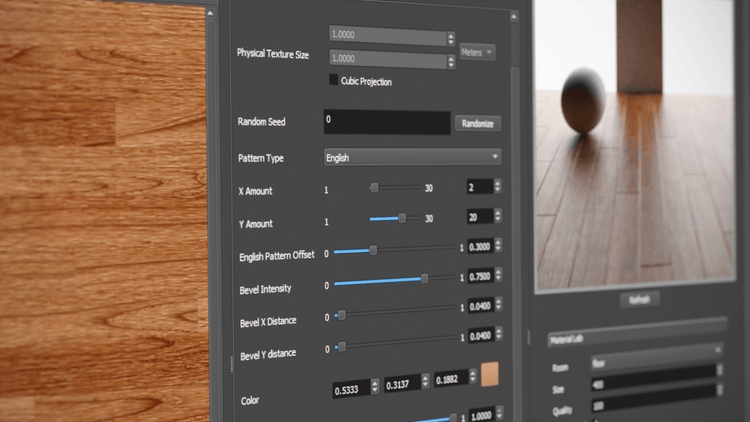This screenshot has width=750, height=422.
Task: Click the Material Lab panel header
Action: (637, 332)
